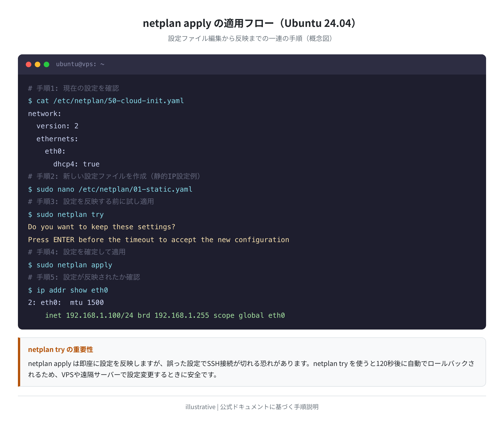Click the green maximize dot in terminal
Screen dimensions: 504x422
46,64
